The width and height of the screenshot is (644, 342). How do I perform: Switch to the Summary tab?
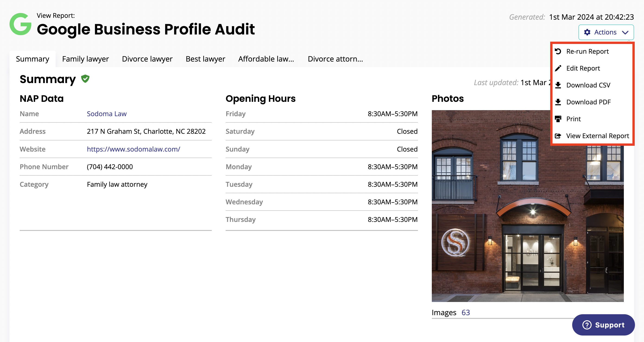pos(32,59)
